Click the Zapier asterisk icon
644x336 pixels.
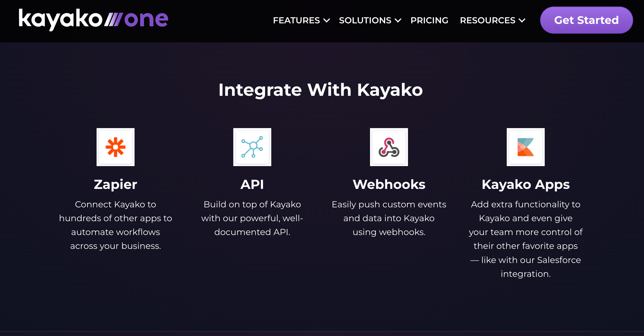116,147
